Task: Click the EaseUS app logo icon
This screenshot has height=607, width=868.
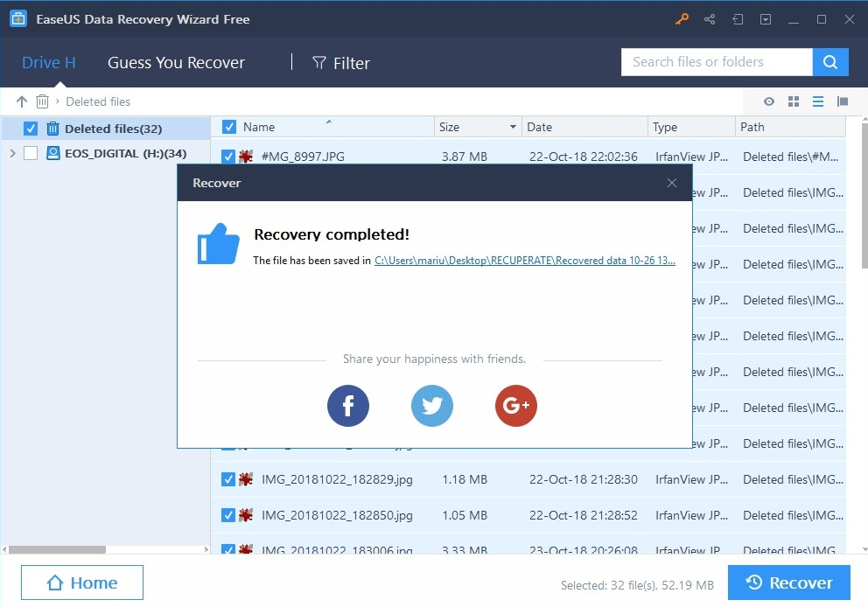Action: pos(18,19)
